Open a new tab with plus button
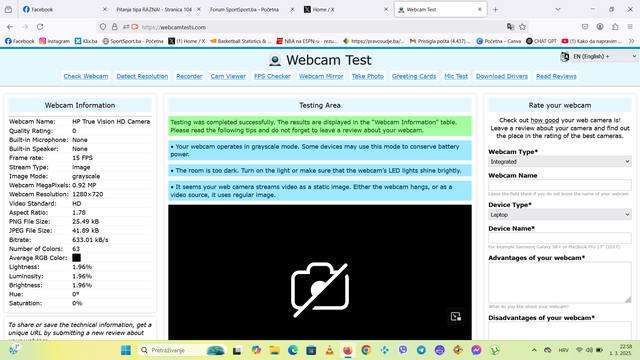The image size is (640, 360). point(495,9)
